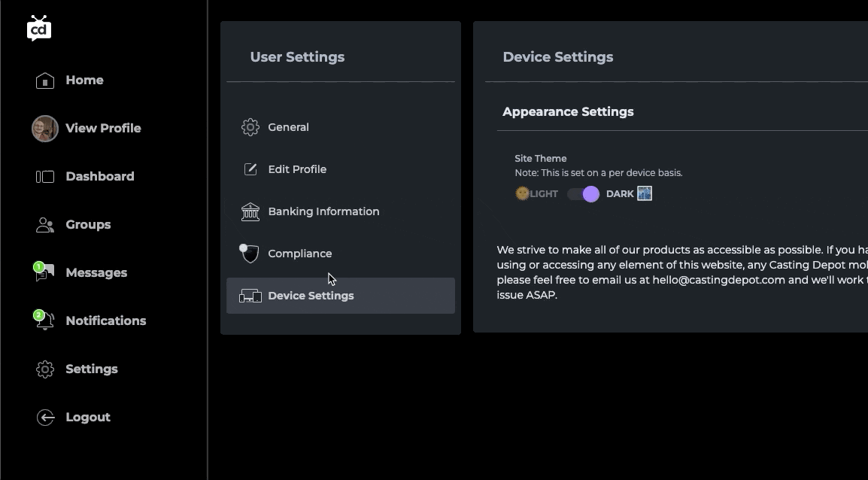868x480 pixels.
Task: Click the Logout text link
Action: (x=88, y=418)
